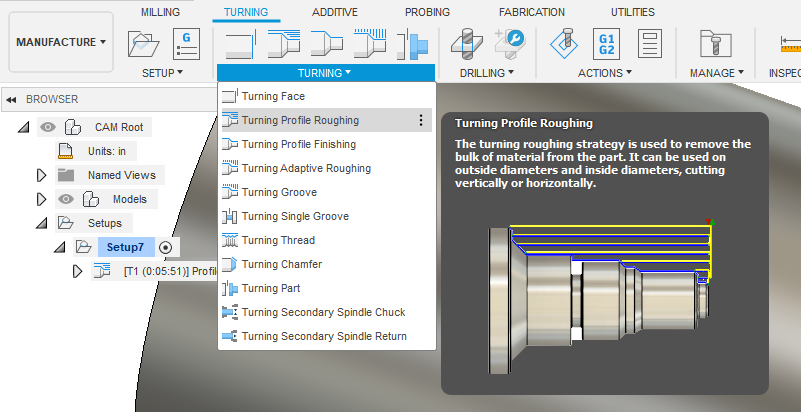Open Turning Profile Roughing three-dots options
The height and width of the screenshot is (412, 801).
pos(421,120)
